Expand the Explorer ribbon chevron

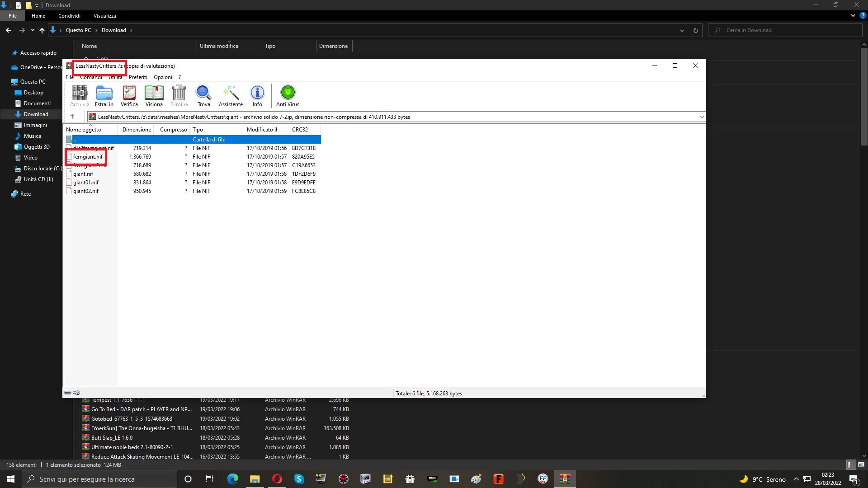853,15
